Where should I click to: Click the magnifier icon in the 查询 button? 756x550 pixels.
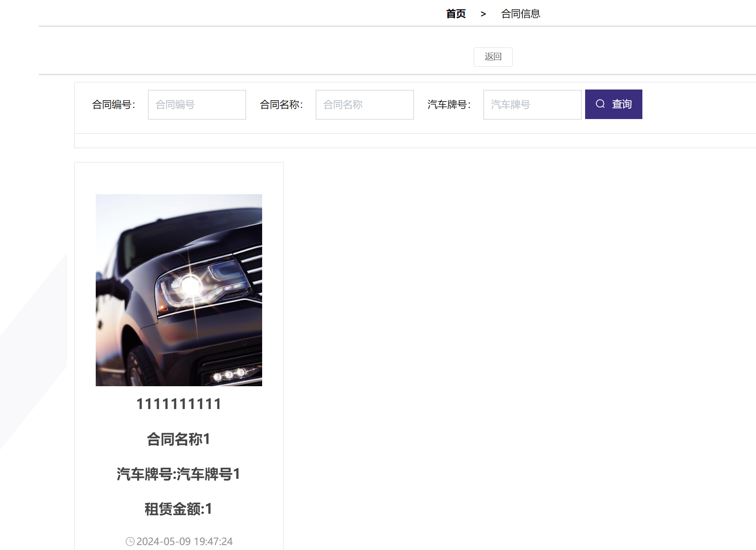pos(600,103)
